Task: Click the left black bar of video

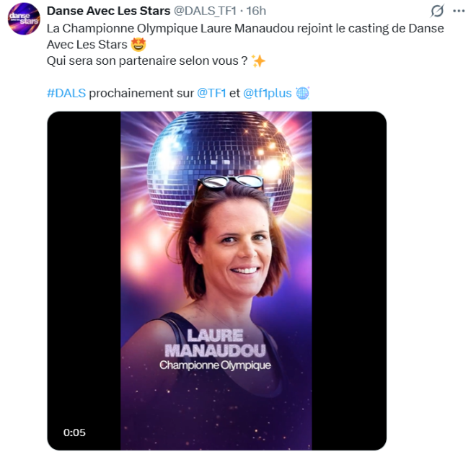Action: point(83,274)
